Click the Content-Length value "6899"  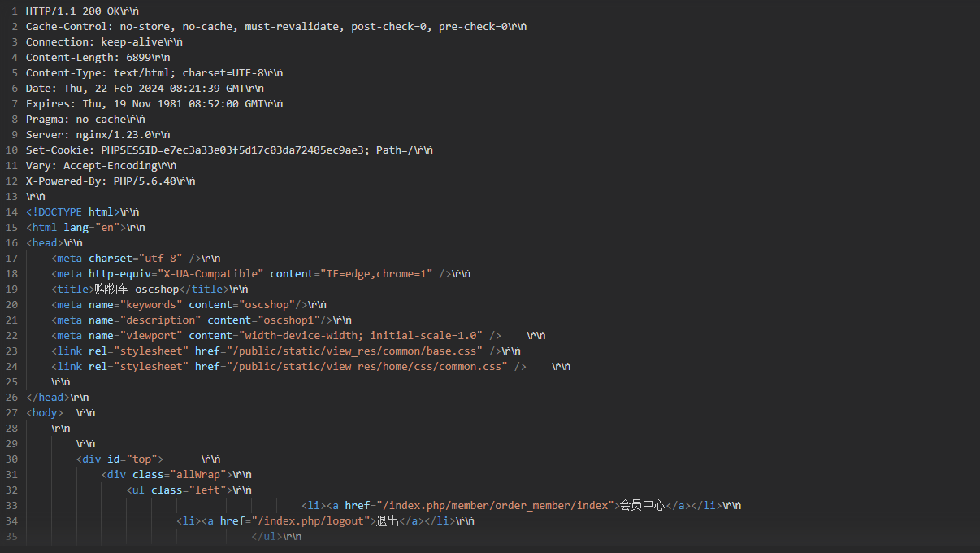(138, 58)
